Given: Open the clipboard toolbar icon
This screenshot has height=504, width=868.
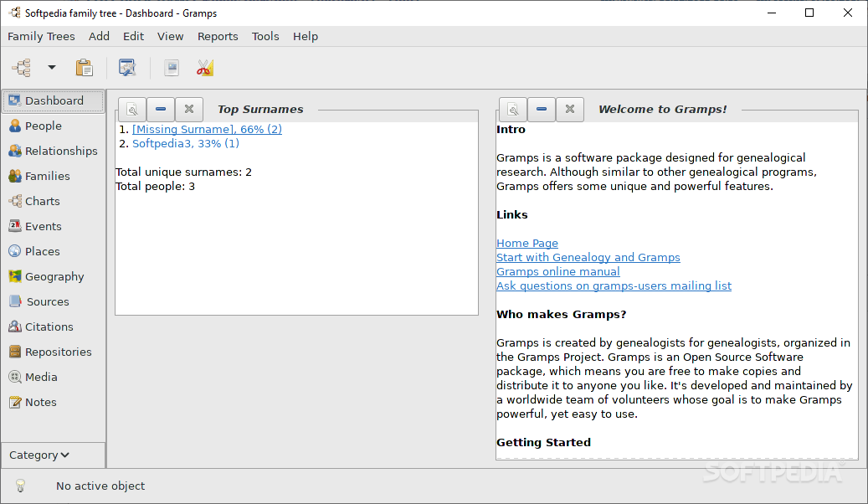Looking at the screenshot, I should click(x=85, y=68).
